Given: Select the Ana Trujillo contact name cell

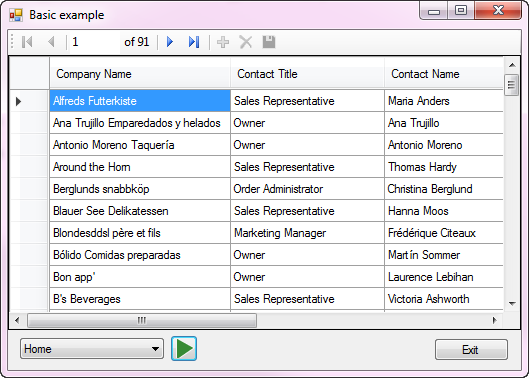Looking at the screenshot, I should 444,123.
